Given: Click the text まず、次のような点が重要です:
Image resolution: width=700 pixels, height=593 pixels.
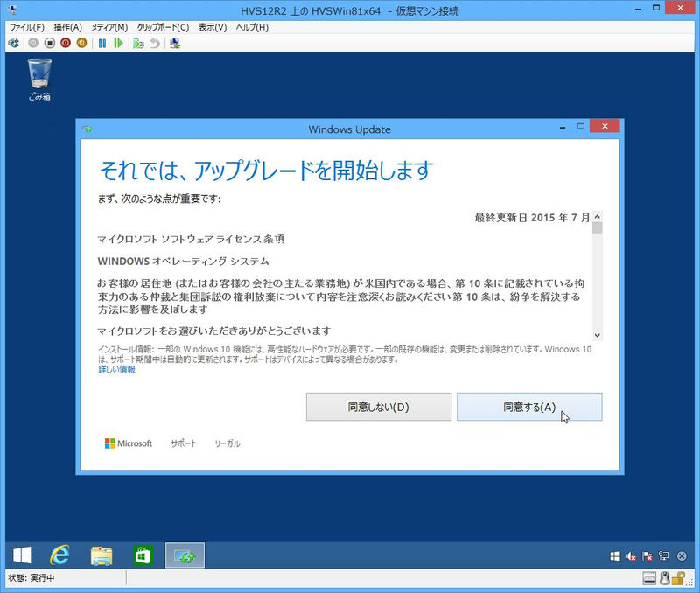Looking at the screenshot, I should [x=159, y=199].
